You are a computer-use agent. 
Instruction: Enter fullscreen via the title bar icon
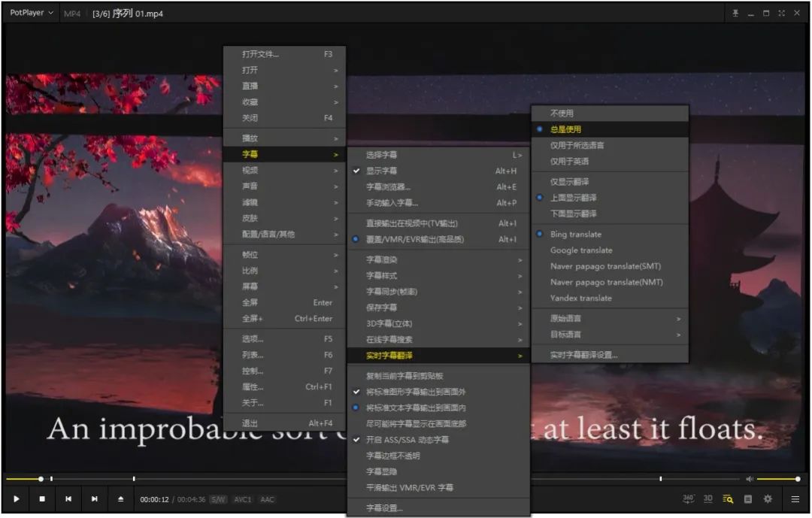[781, 14]
